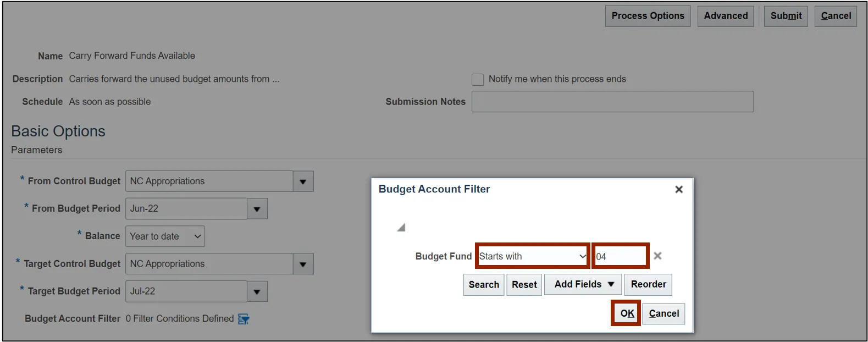Enable Notify me when process ends

click(478, 79)
